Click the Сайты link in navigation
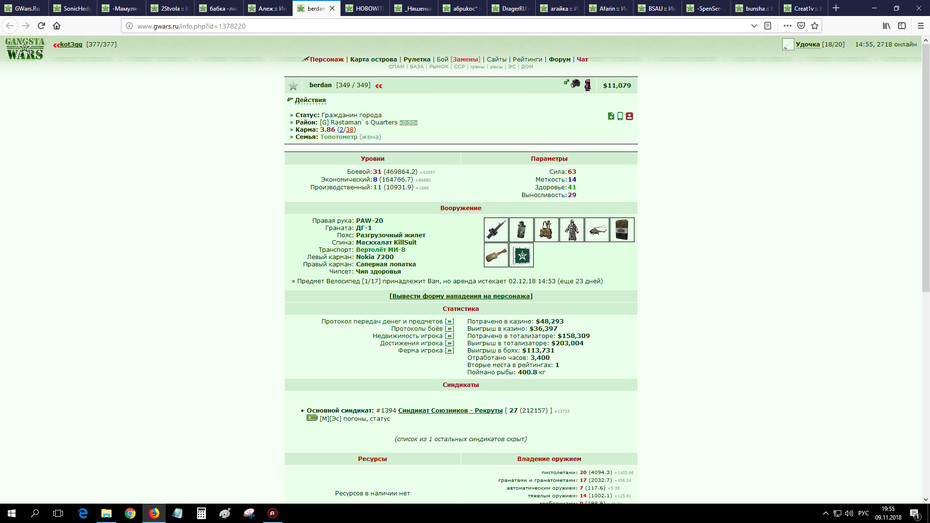Image resolution: width=930 pixels, height=523 pixels. pyautogui.click(x=496, y=59)
